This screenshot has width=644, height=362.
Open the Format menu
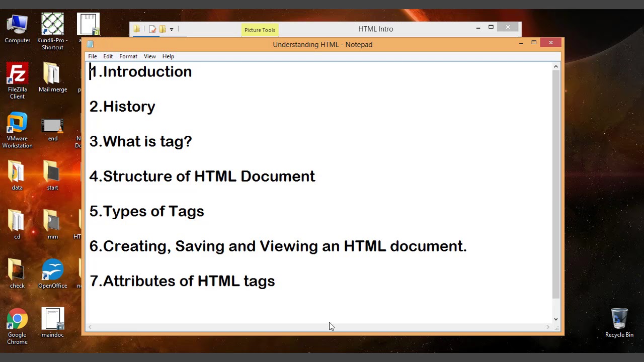128,56
